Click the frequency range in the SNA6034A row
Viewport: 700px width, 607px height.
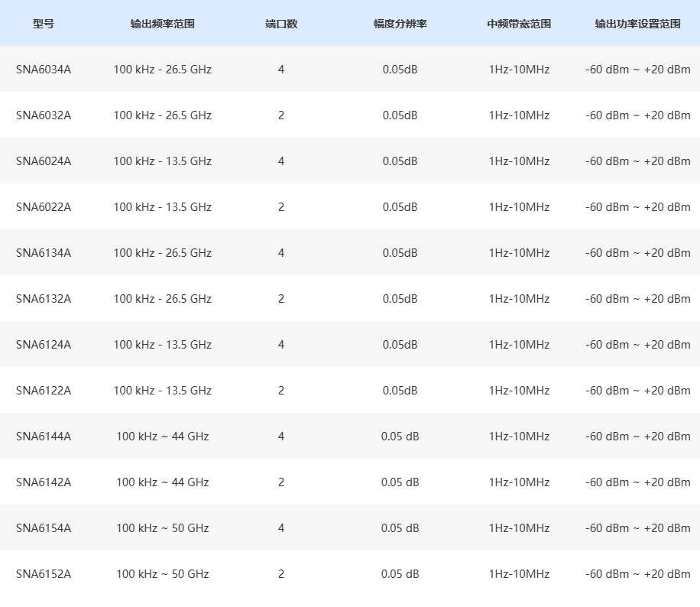coord(163,70)
